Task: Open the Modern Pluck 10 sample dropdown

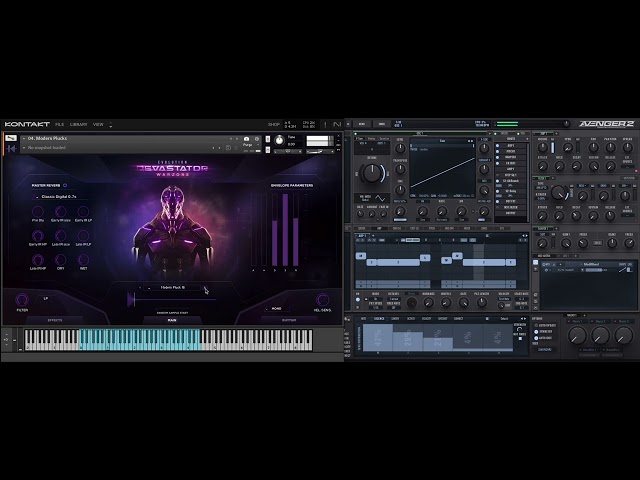Action: click(173, 287)
